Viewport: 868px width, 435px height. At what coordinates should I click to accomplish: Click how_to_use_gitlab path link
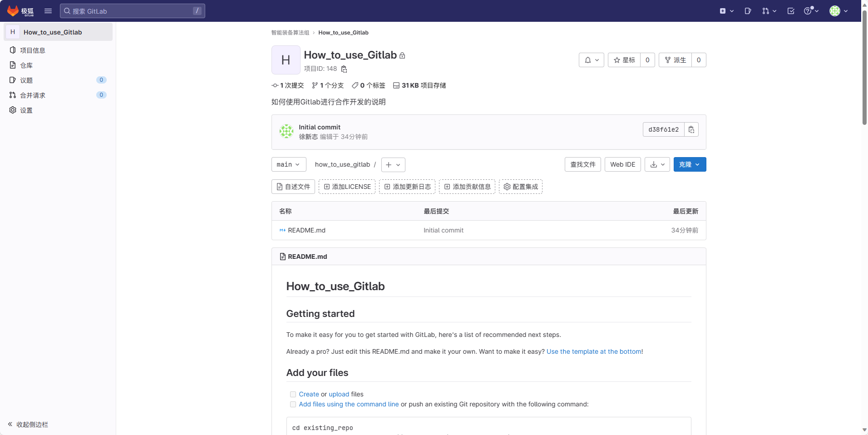342,164
